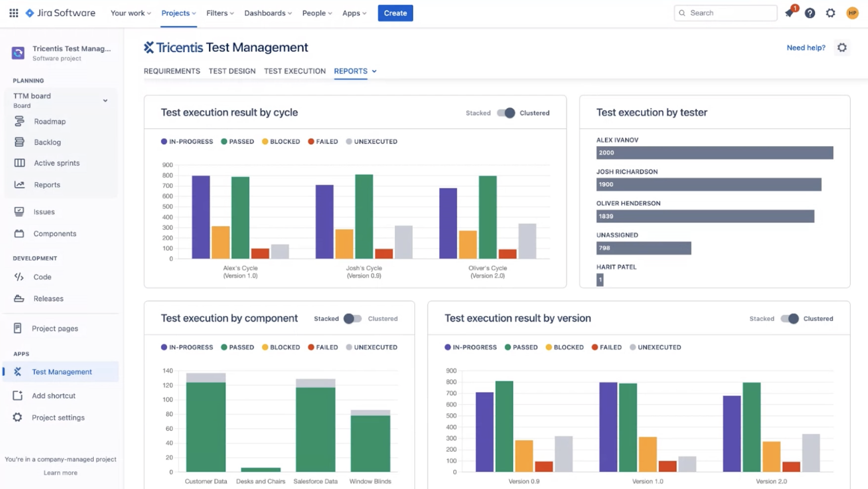Screen dimensions: 868x489
Task: Toggle UNEXECUTED legend in version chart
Action: pyautogui.click(x=655, y=347)
